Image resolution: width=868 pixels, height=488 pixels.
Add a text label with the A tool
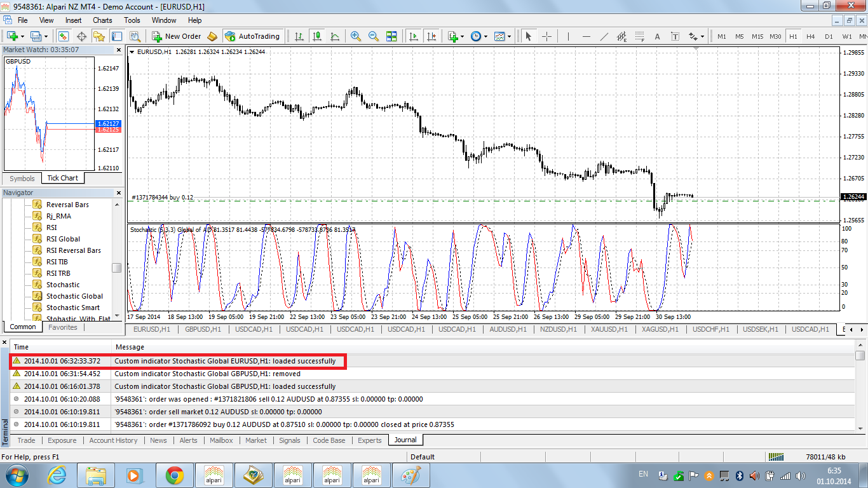[657, 36]
